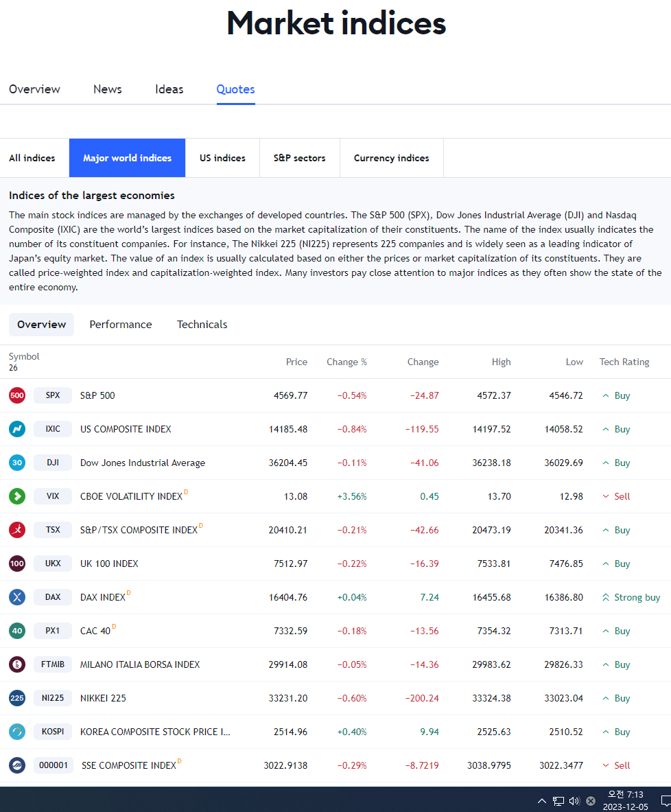Switch to the News tab
This screenshot has height=812, width=671.
(x=108, y=89)
